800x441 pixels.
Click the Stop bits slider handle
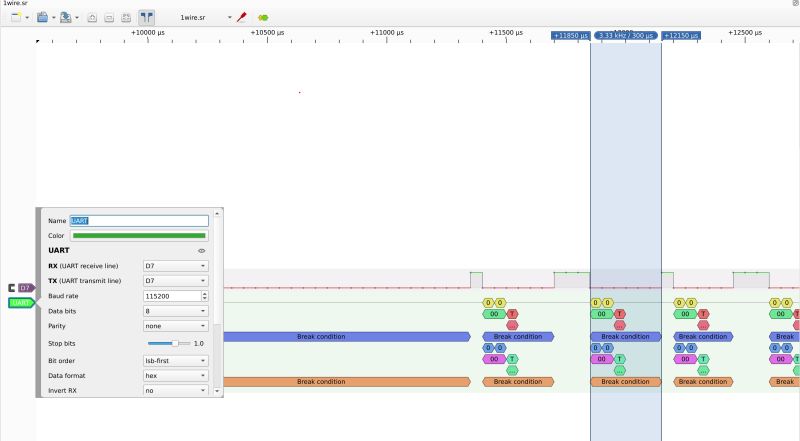175,344
